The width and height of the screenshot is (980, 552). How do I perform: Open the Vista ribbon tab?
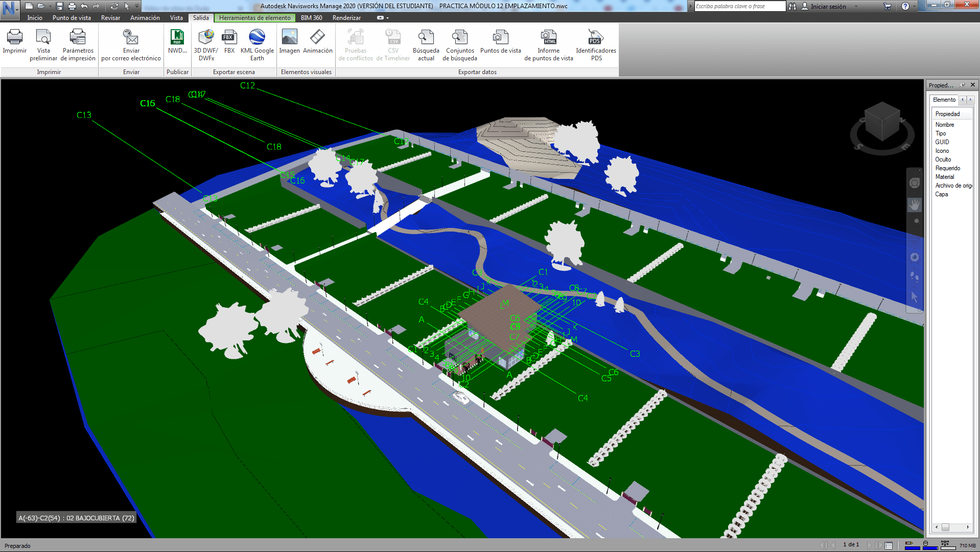click(176, 18)
